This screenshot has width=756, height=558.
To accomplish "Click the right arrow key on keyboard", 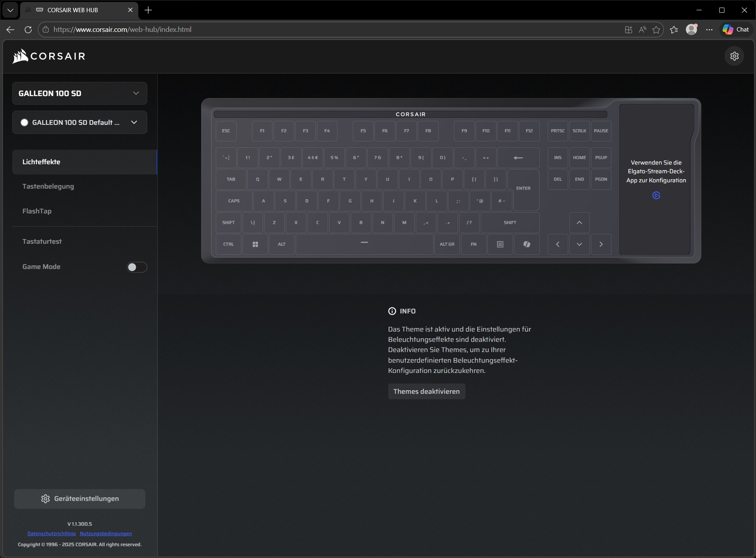I will point(601,244).
